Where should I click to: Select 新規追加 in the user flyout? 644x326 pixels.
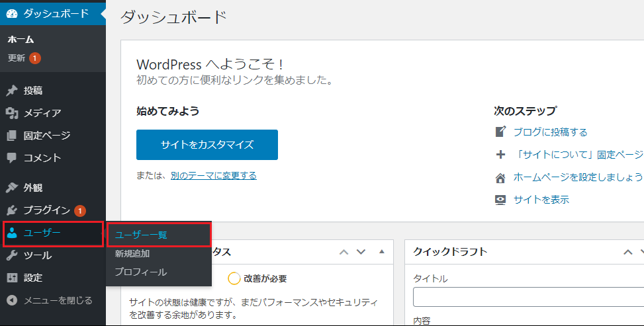coord(132,254)
